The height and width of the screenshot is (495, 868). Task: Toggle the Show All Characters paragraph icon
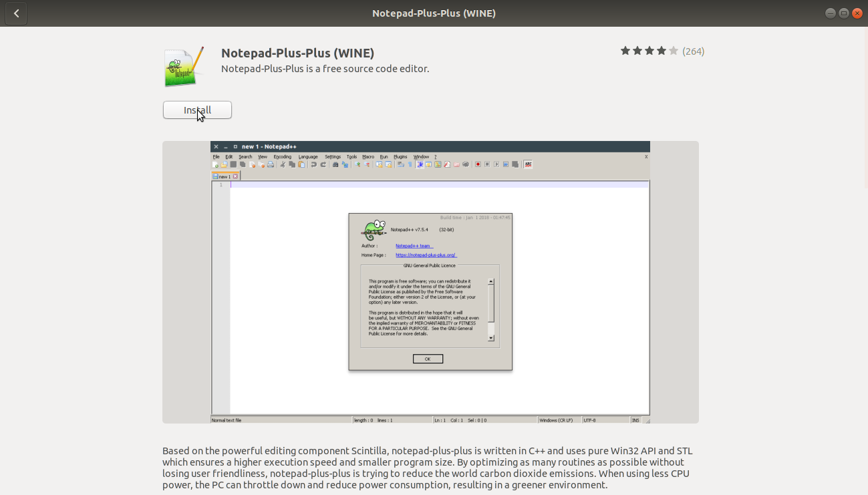pos(409,164)
